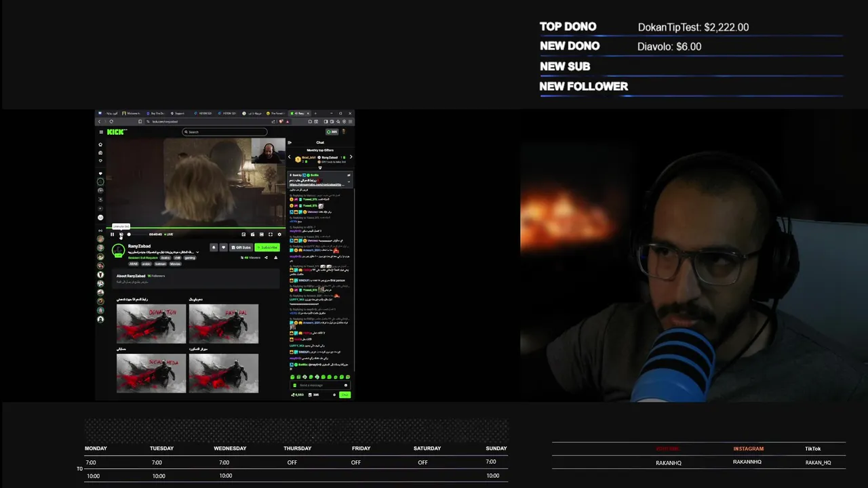Open profile avatar at top right of Kick

pos(344,131)
